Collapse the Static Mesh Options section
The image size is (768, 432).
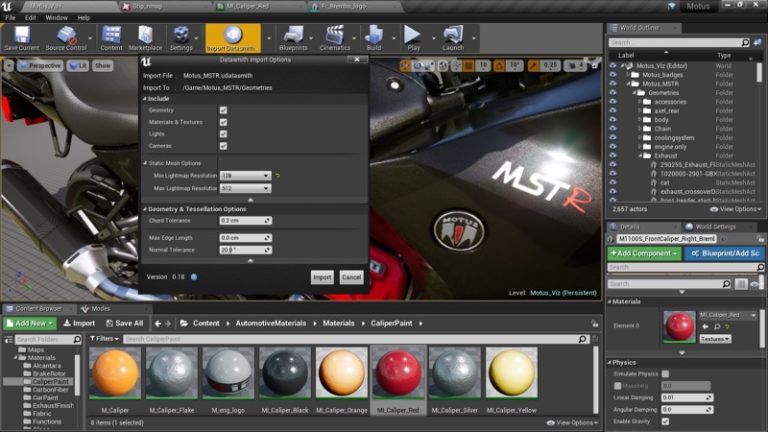pos(145,163)
